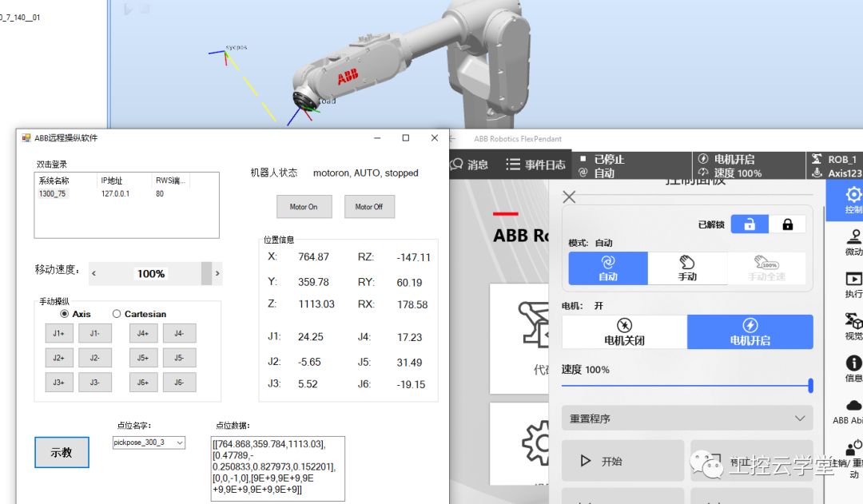The image size is (863, 504).
Task: Click the robot code tile icon
Action: coord(534,324)
